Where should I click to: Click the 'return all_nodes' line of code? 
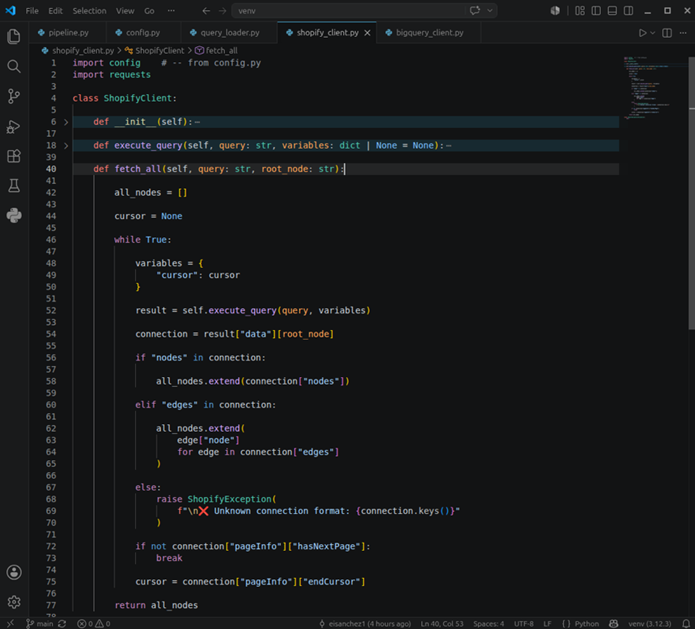[x=156, y=605]
